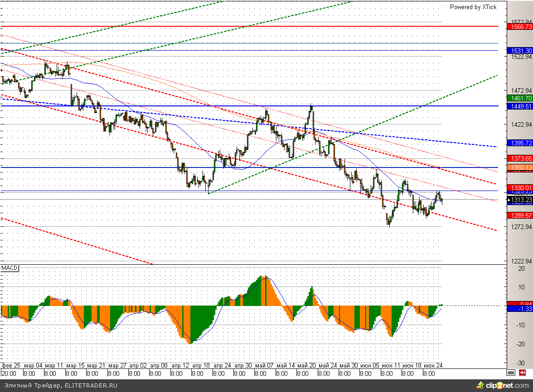Click the Powered by XTick text
Image resolution: width=533 pixels, height=392 pixels.
click(x=473, y=7)
